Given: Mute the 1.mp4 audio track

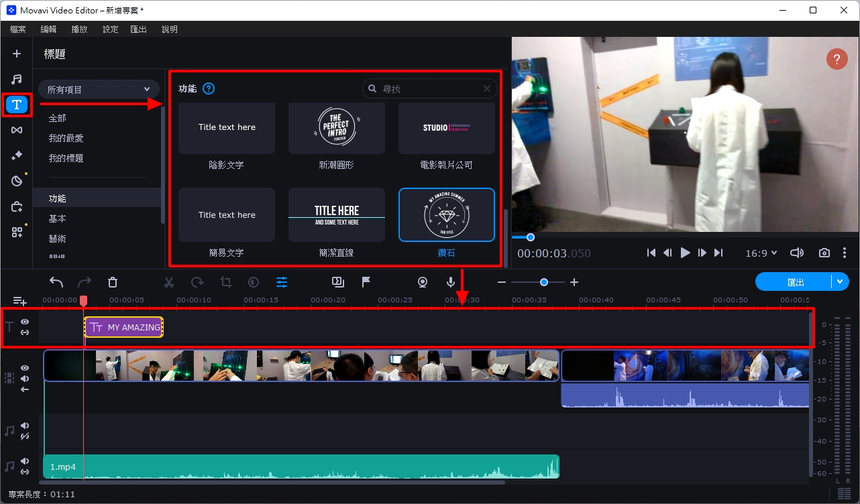Looking at the screenshot, I should pyautogui.click(x=25, y=461).
